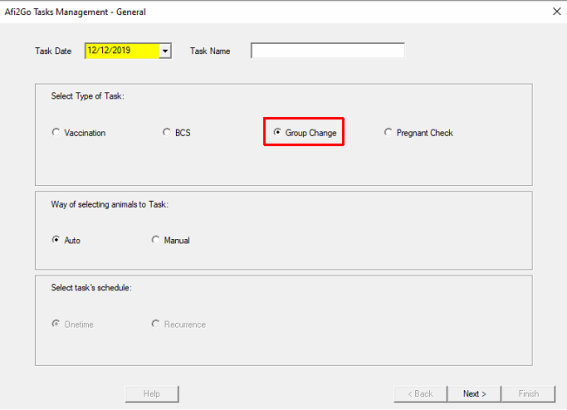
Task: Click the 12/12/2019 date field
Action: pyautogui.click(x=122, y=51)
